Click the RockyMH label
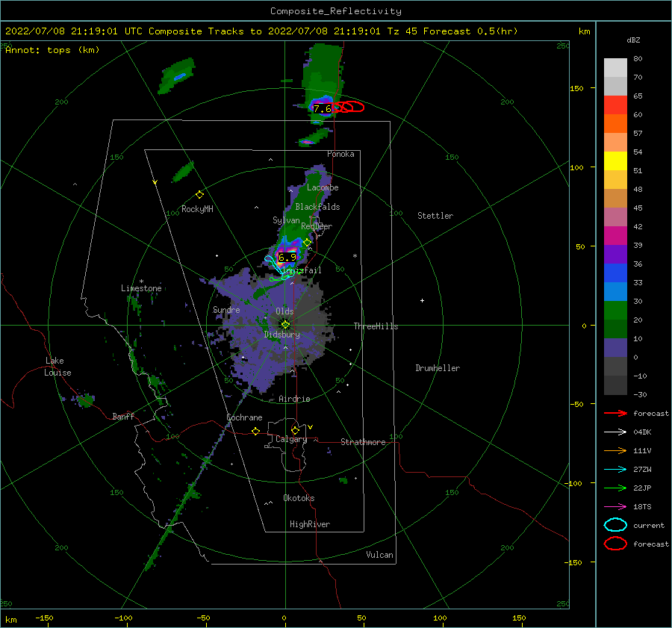This screenshot has height=628, width=672. pos(197,209)
